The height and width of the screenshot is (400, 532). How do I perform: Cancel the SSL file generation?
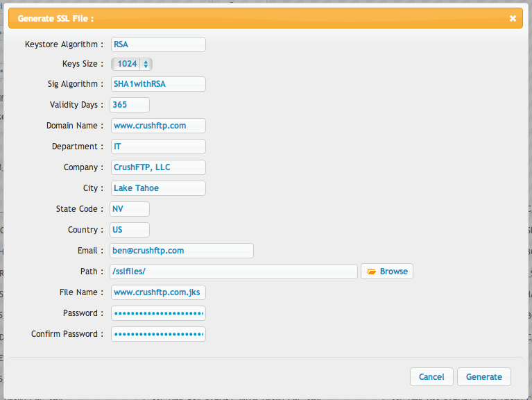tap(431, 377)
